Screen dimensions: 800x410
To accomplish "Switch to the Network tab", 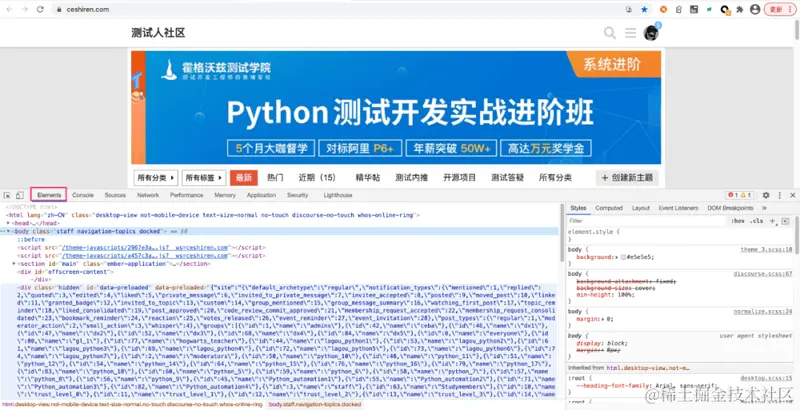I will click(x=148, y=195).
